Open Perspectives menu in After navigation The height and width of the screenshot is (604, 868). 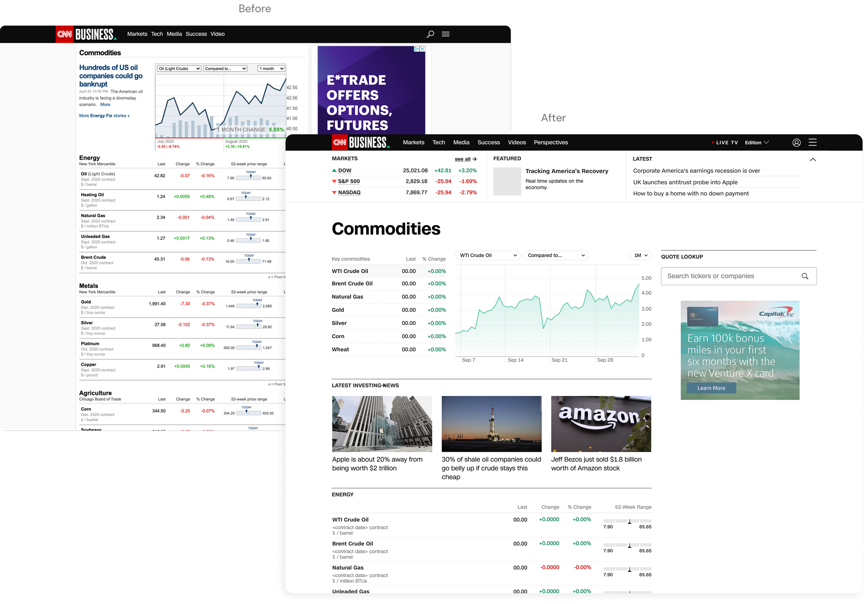point(551,142)
